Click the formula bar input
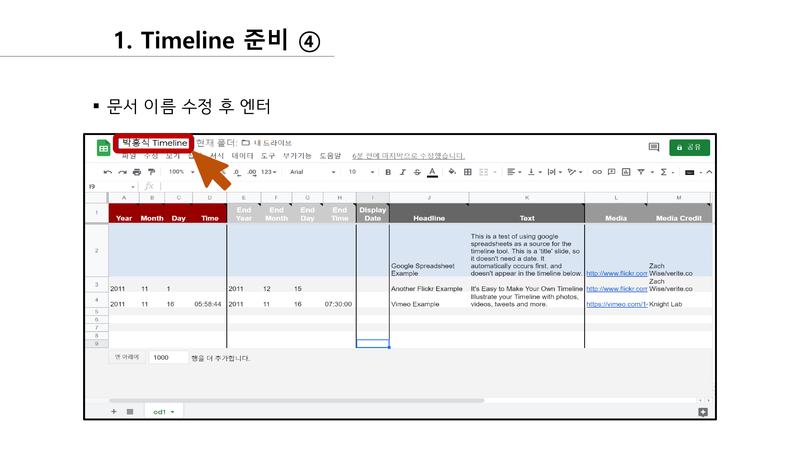Image resolution: width=800 pixels, height=450 pixels. coord(434,187)
